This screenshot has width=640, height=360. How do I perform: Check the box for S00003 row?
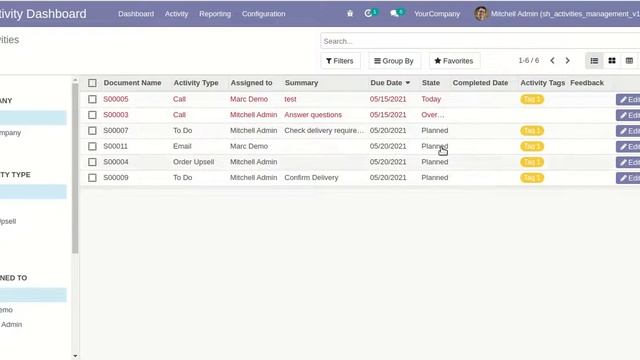92,115
